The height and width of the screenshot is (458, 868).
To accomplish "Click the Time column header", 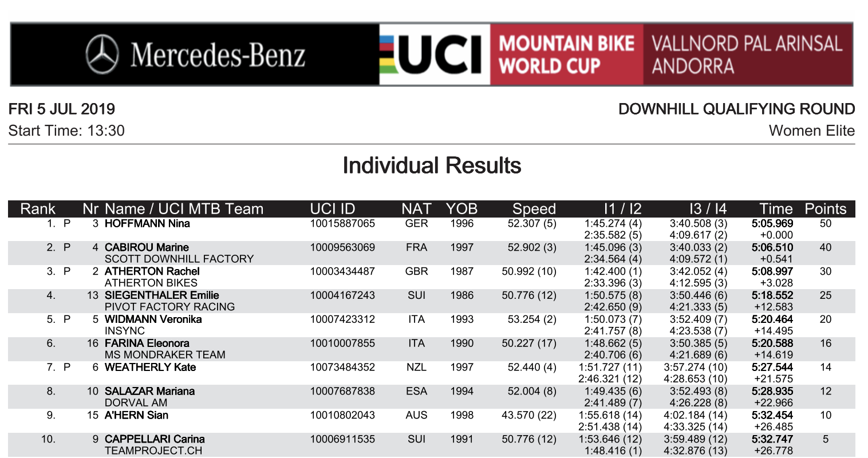I will 776,209.
